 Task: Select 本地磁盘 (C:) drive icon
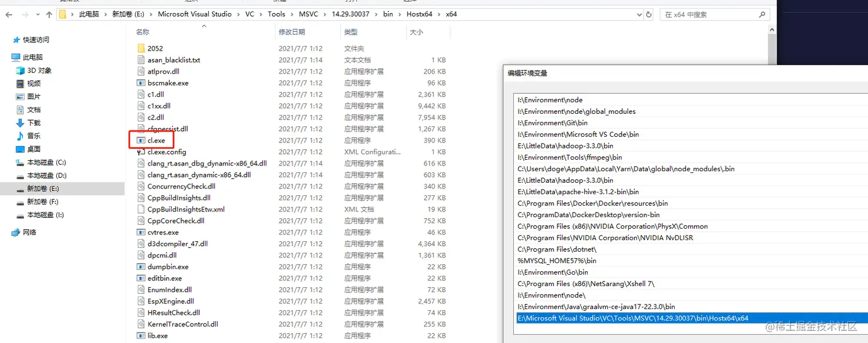(x=44, y=162)
